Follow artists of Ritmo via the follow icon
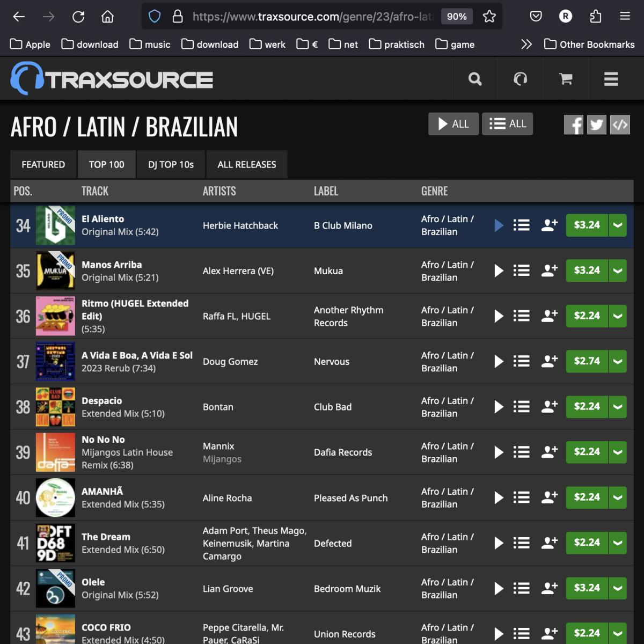 point(550,316)
